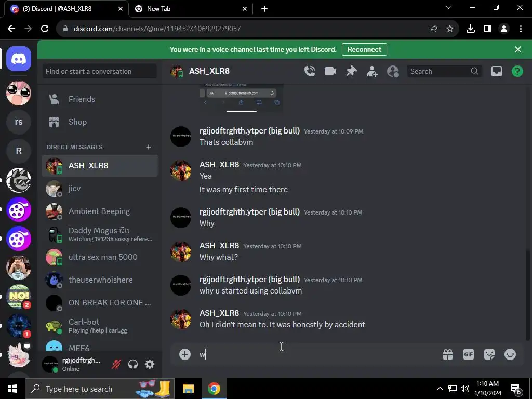This screenshot has height=399, width=532.
Task: Bookmark this page with the star
Action: point(449,29)
